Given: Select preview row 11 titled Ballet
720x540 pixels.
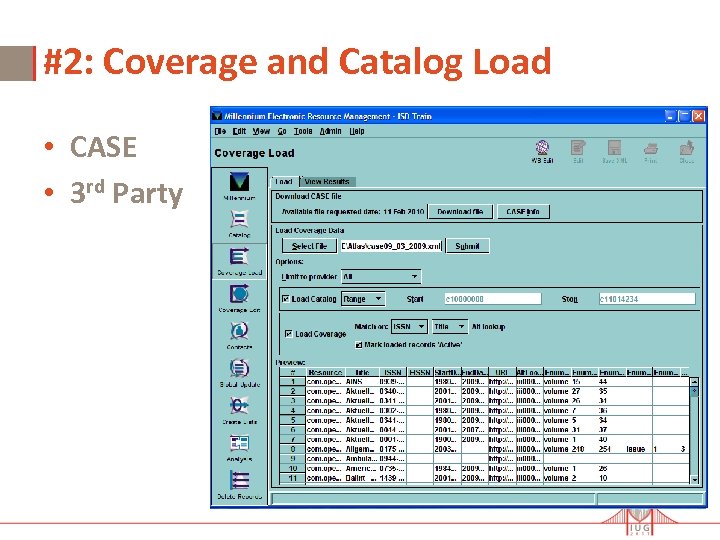Looking at the screenshot, I should point(484,478).
